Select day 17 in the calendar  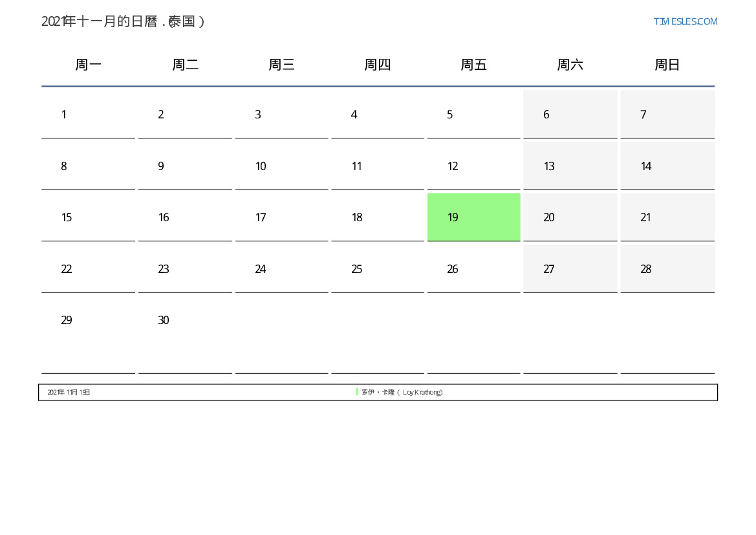pos(281,217)
